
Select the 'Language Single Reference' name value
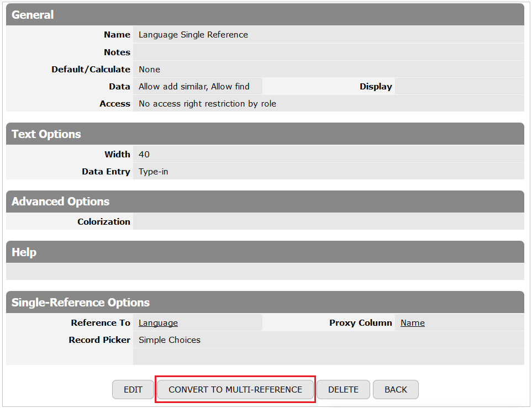[x=193, y=35]
